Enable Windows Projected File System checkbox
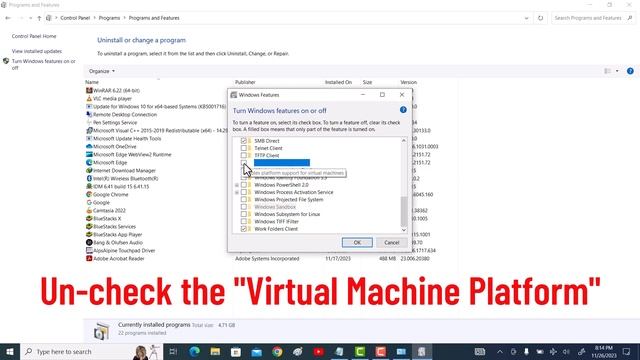The width and height of the screenshot is (640, 360). (x=244, y=200)
